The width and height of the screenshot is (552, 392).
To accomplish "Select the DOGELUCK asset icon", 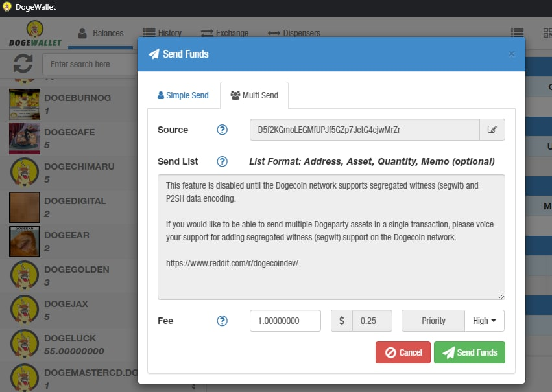I will (x=25, y=344).
